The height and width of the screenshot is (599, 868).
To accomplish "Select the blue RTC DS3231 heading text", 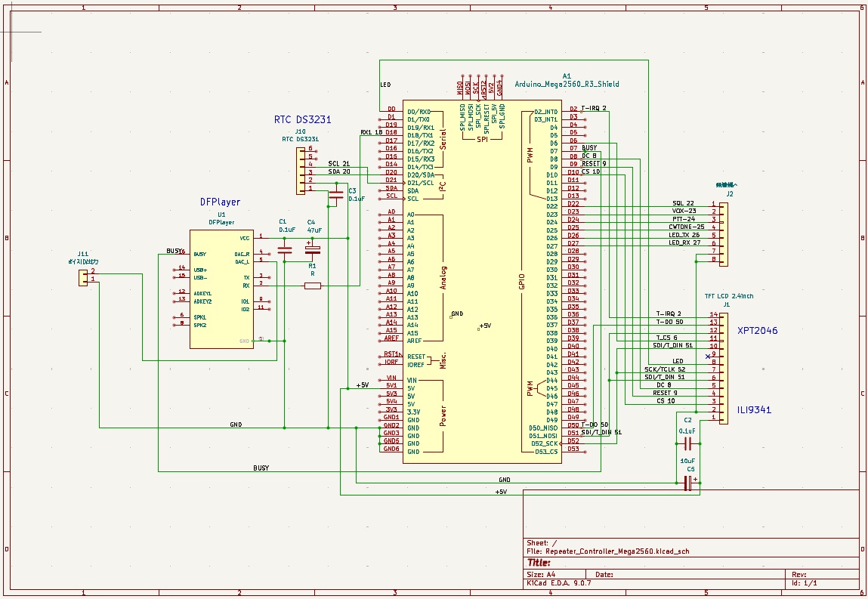I will pyautogui.click(x=302, y=120).
